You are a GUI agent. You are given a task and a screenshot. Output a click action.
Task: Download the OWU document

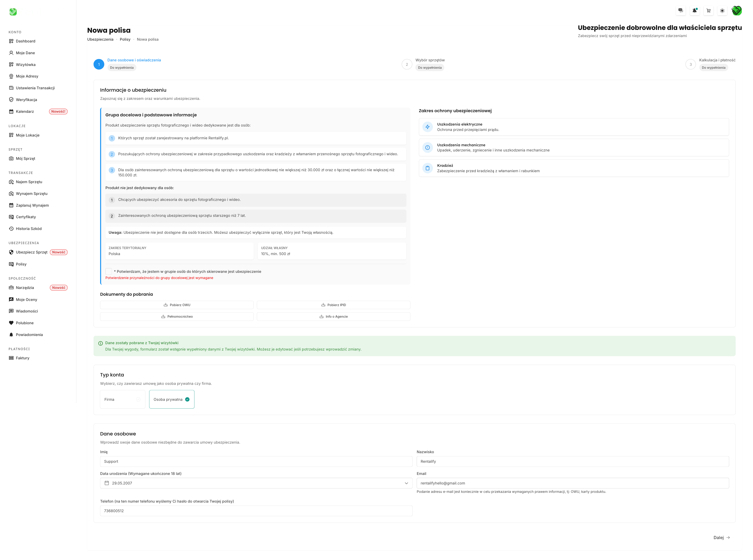click(177, 305)
